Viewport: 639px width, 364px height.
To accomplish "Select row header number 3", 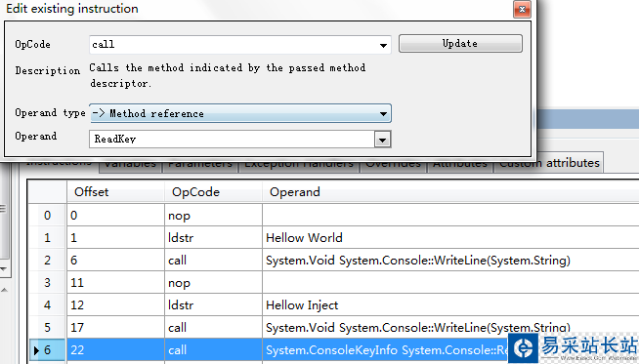I will point(47,283).
